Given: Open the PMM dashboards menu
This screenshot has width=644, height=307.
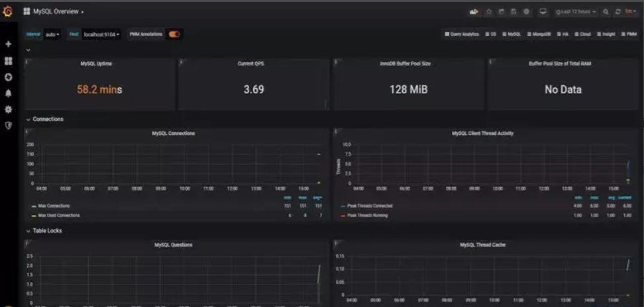Looking at the screenshot, I should tap(629, 34).
